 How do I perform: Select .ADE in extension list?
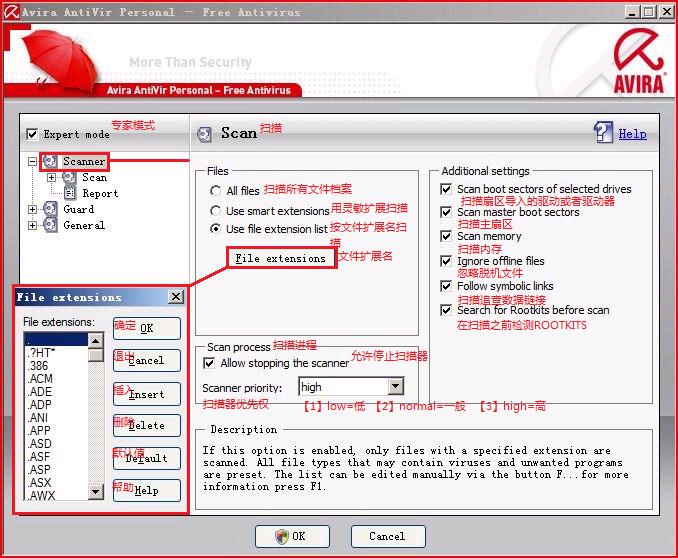[56, 391]
